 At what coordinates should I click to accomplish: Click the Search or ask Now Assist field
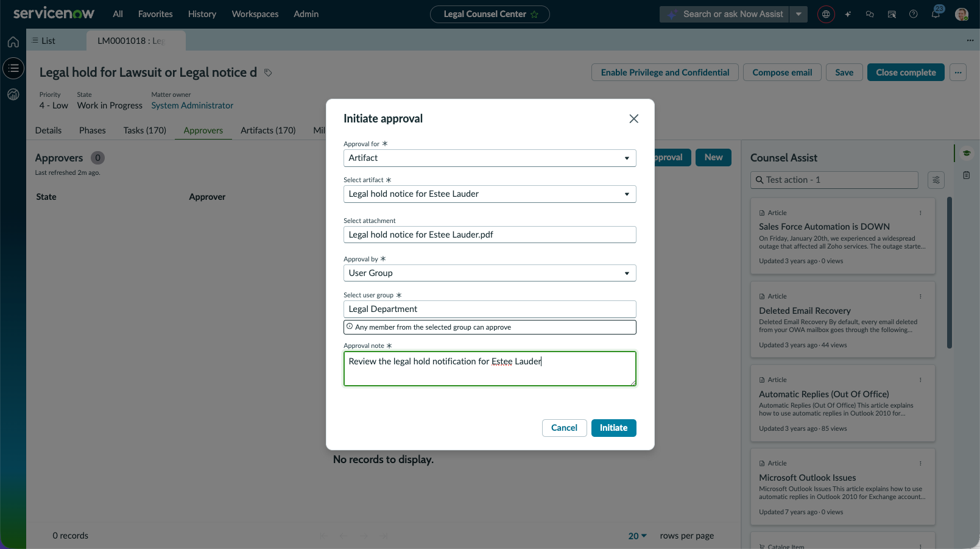tap(725, 14)
